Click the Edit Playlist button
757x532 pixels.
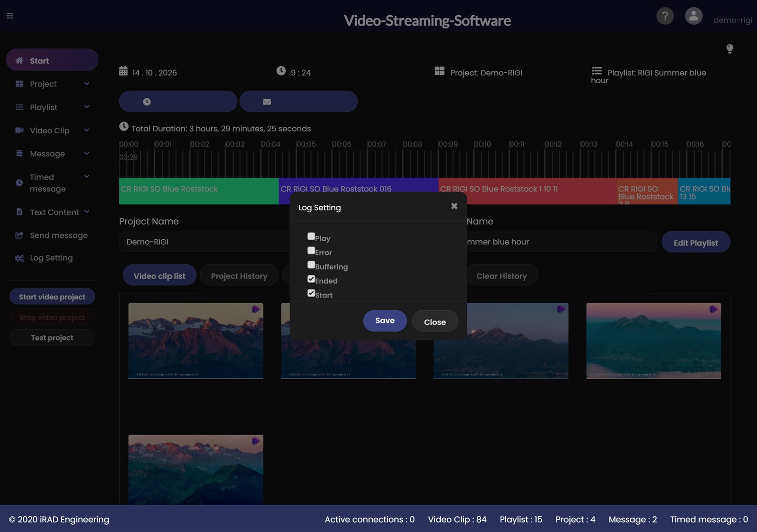695,242
